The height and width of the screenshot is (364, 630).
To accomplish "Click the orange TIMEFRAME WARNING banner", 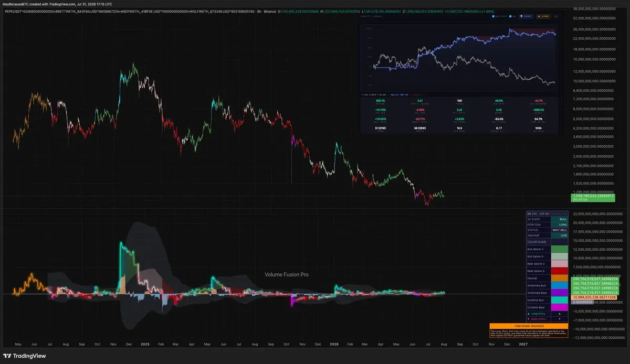I will (x=529, y=326).
